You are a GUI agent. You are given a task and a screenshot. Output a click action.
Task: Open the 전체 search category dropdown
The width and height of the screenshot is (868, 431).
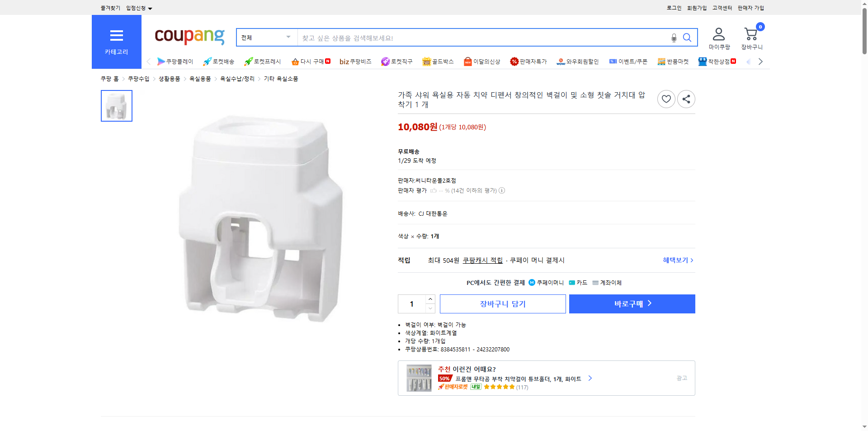pos(266,38)
